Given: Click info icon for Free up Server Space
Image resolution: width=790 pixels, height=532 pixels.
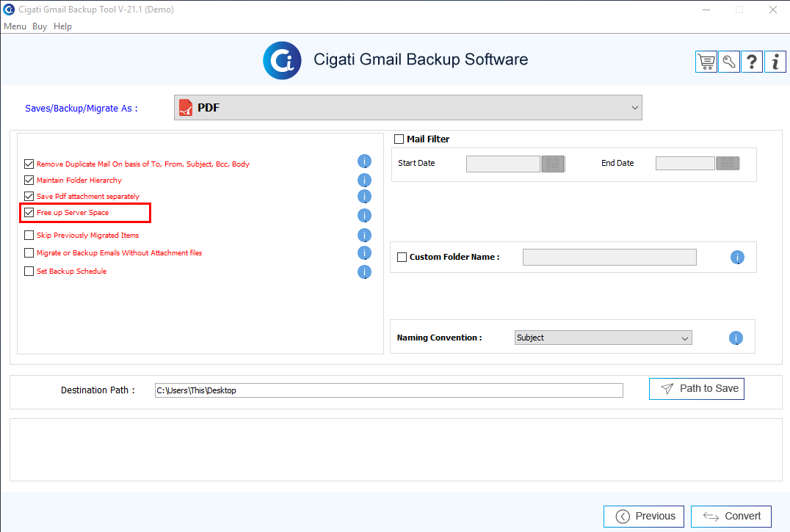Looking at the screenshot, I should click(364, 216).
